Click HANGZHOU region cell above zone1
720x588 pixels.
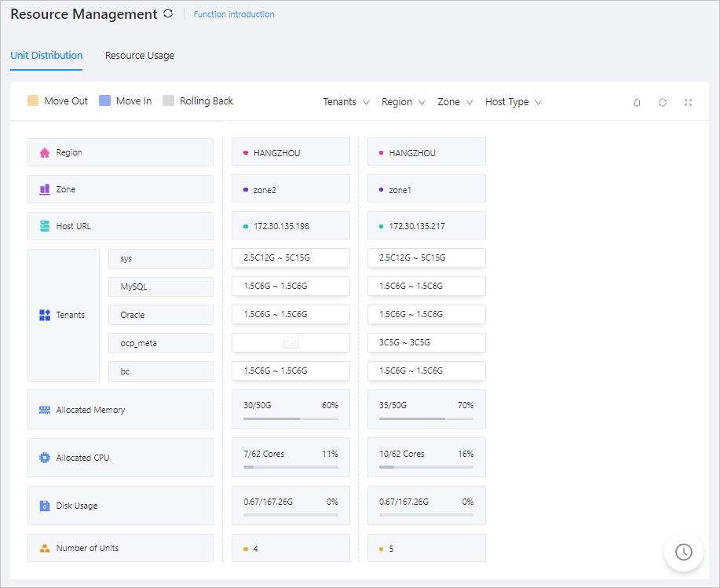[x=426, y=152]
